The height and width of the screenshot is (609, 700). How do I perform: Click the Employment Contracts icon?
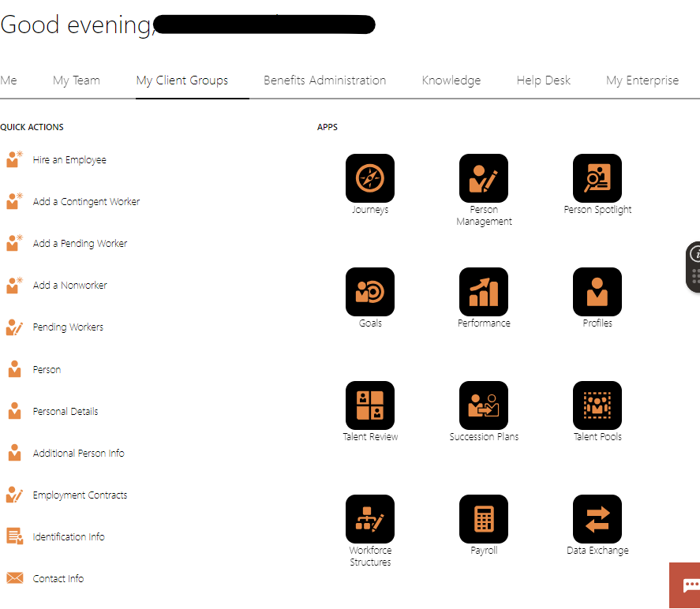pyautogui.click(x=14, y=495)
